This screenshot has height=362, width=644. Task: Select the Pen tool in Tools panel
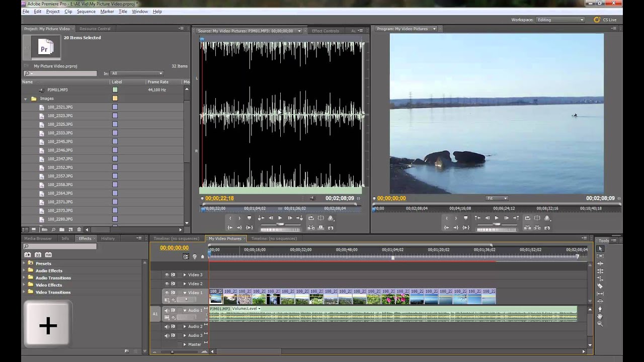click(x=600, y=309)
